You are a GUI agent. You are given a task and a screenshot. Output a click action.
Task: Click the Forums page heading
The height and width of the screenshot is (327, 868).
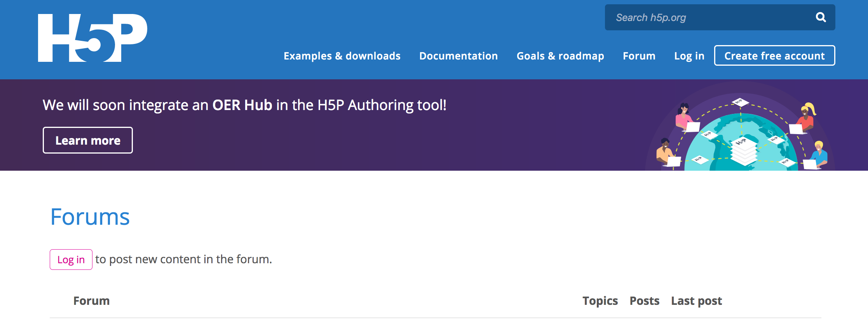click(x=90, y=217)
